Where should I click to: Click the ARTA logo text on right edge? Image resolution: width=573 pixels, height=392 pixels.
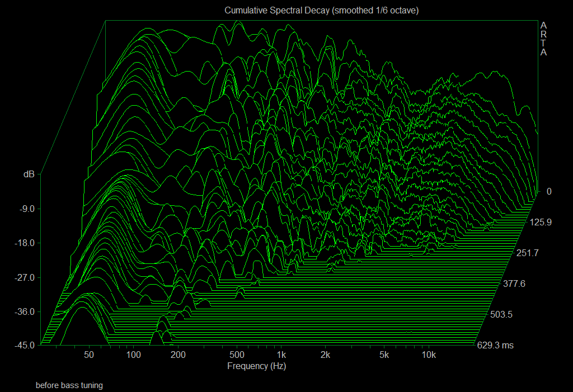542,40
